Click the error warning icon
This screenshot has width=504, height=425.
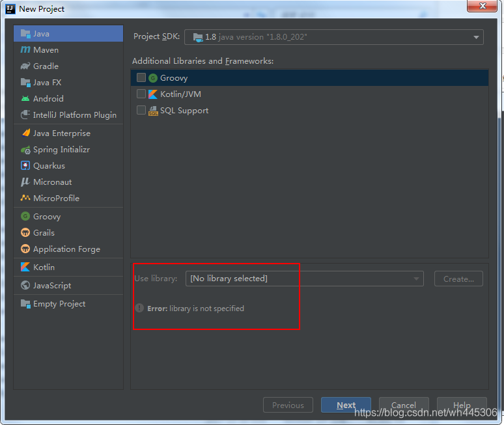tap(139, 308)
